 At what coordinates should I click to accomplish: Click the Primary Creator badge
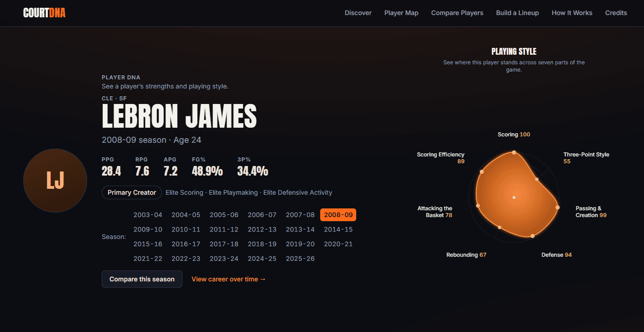pyautogui.click(x=132, y=192)
